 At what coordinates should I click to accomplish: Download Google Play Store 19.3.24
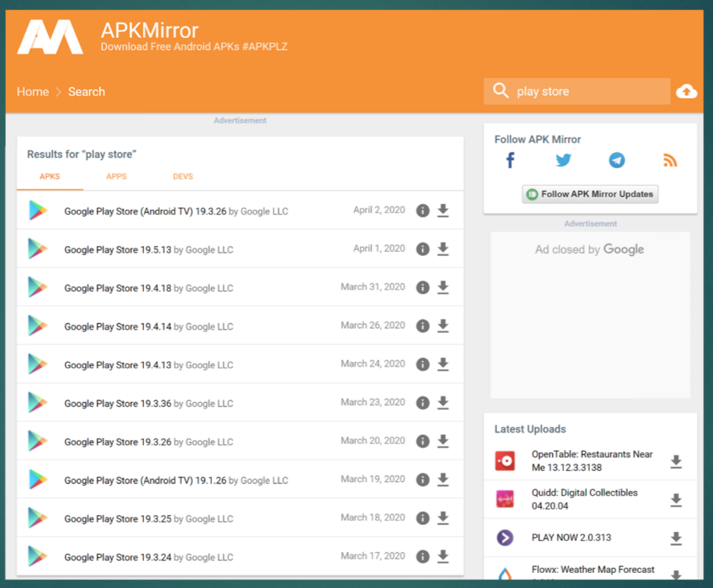point(443,557)
